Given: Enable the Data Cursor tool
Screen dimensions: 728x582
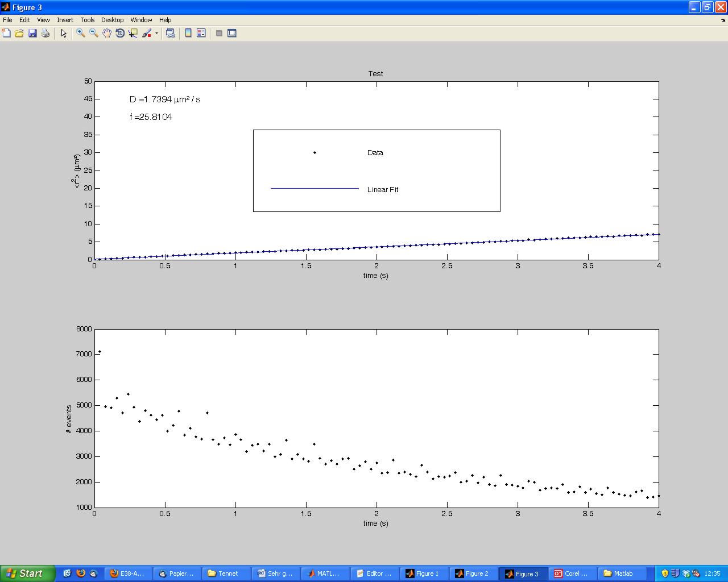Looking at the screenshot, I should (x=133, y=34).
